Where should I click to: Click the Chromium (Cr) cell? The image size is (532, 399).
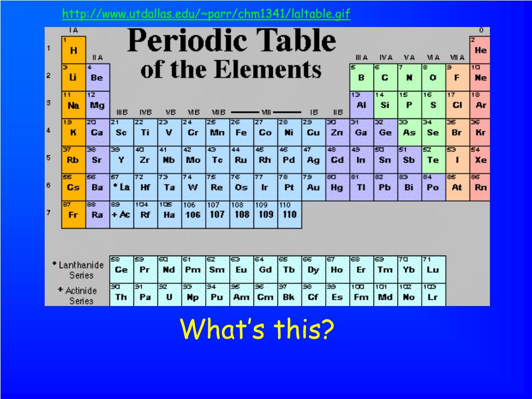click(x=194, y=132)
